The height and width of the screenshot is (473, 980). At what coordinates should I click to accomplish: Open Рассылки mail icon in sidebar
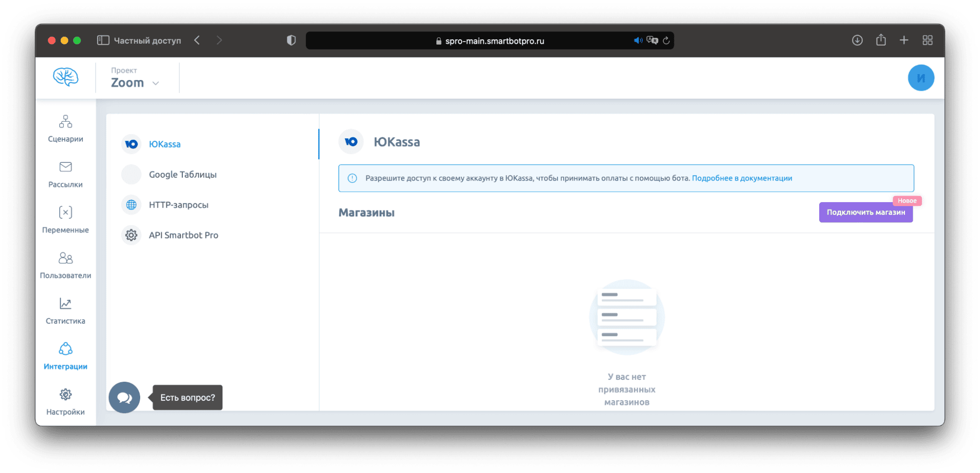pyautogui.click(x=65, y=167)
